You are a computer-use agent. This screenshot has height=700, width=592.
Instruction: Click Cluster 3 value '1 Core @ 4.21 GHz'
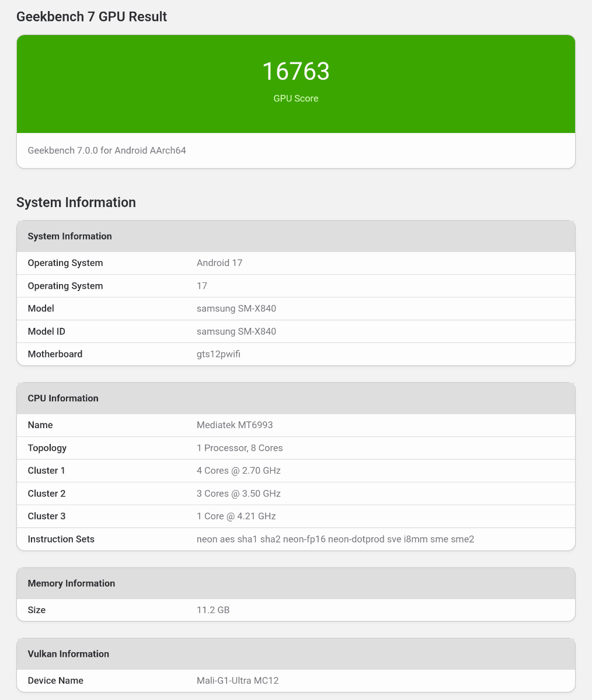tap(236, 516)
